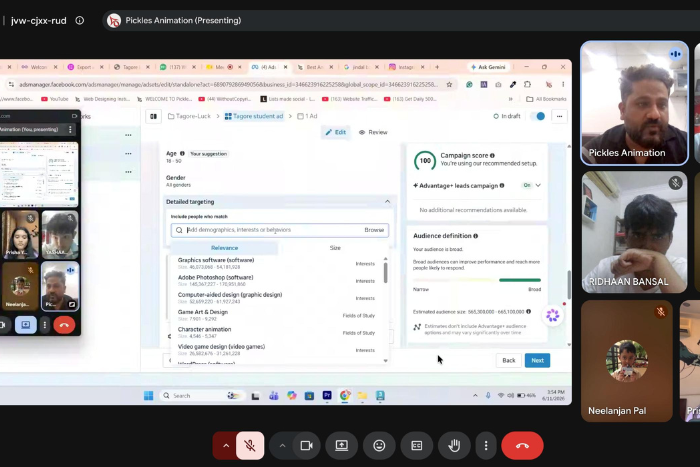700x467 pixels.
Task: Switch to Edit tab
Action: pos(336,132)
